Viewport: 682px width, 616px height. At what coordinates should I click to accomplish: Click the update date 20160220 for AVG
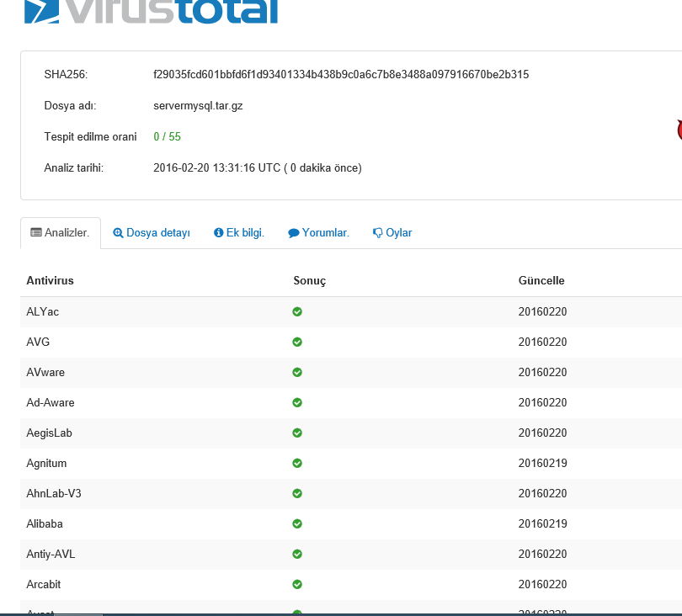coord(542,343)
